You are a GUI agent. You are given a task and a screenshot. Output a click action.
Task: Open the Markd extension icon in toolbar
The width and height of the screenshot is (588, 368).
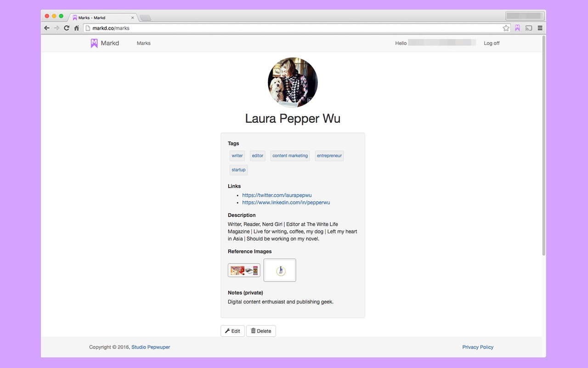click(517, 28)
